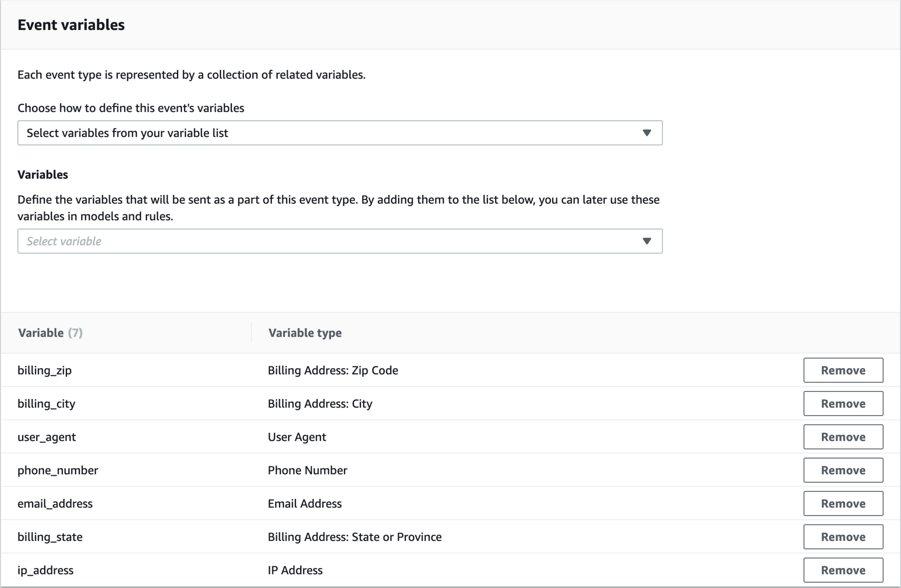Screen dimensions: 901x588
Task: Remove the billing_zip variable
Action: pyautogui.click(x=843, y=370)
